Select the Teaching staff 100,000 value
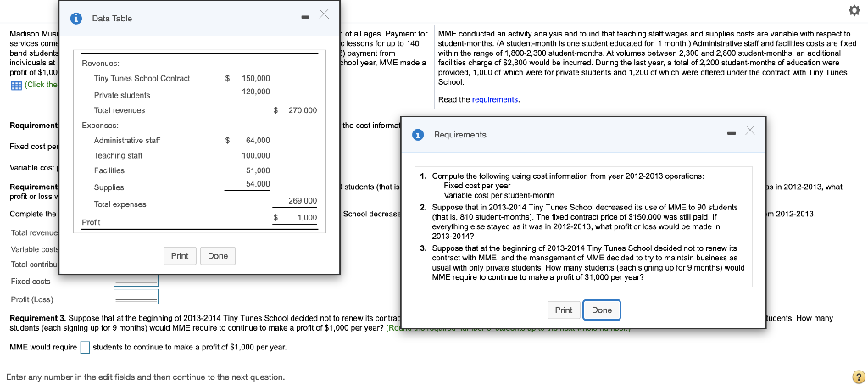868x385 pixels. point(256,156)
